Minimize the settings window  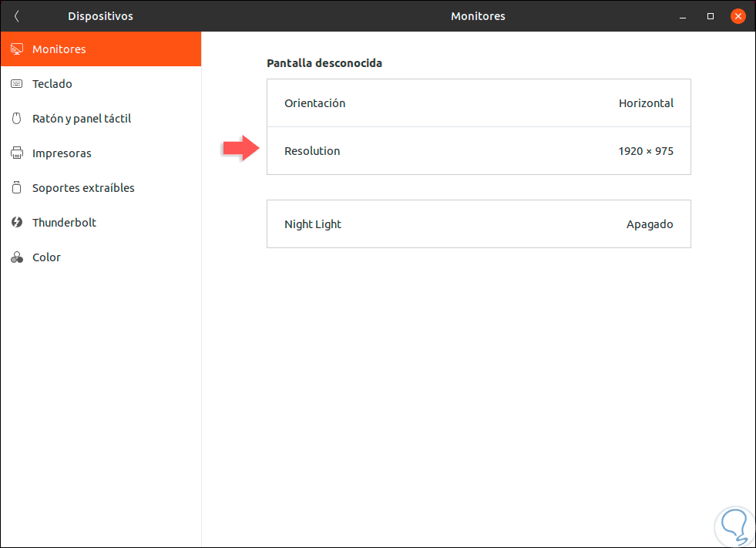(x=683, y=16)
